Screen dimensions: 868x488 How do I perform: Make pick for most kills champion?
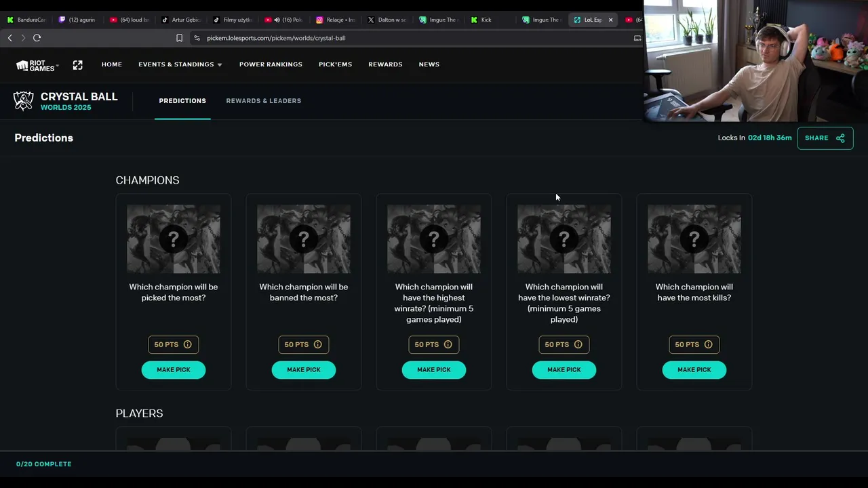(x=694, y=369)
